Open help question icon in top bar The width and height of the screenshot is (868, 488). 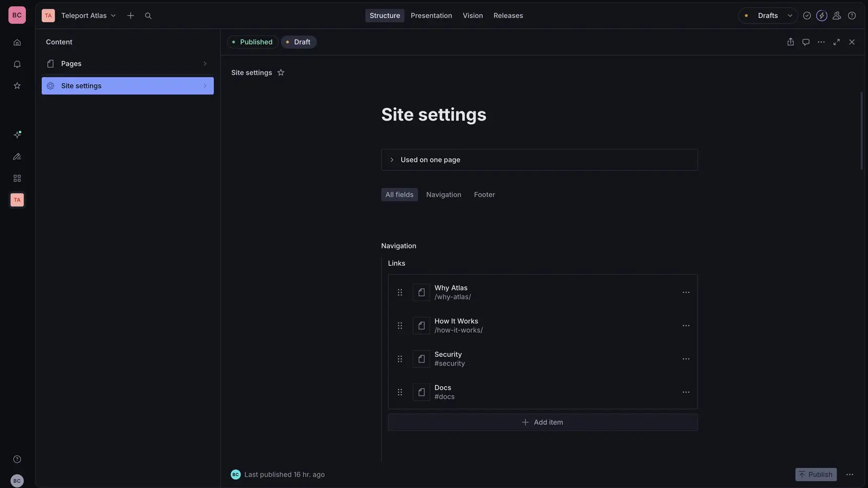[x=852, y=16]
